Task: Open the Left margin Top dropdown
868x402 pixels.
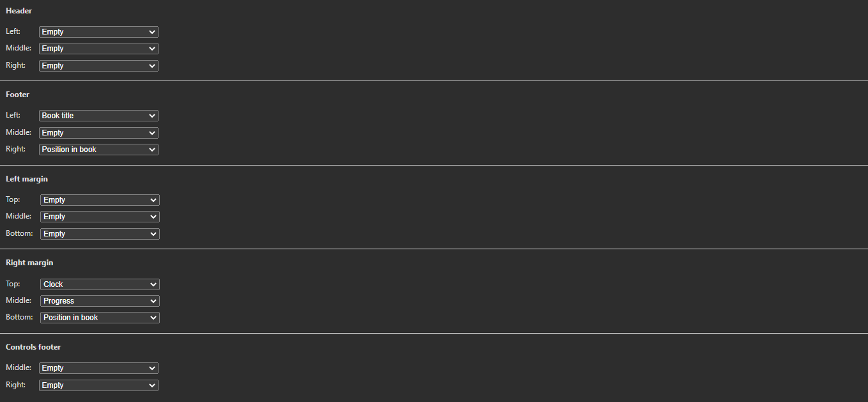Action: point(100,200)
